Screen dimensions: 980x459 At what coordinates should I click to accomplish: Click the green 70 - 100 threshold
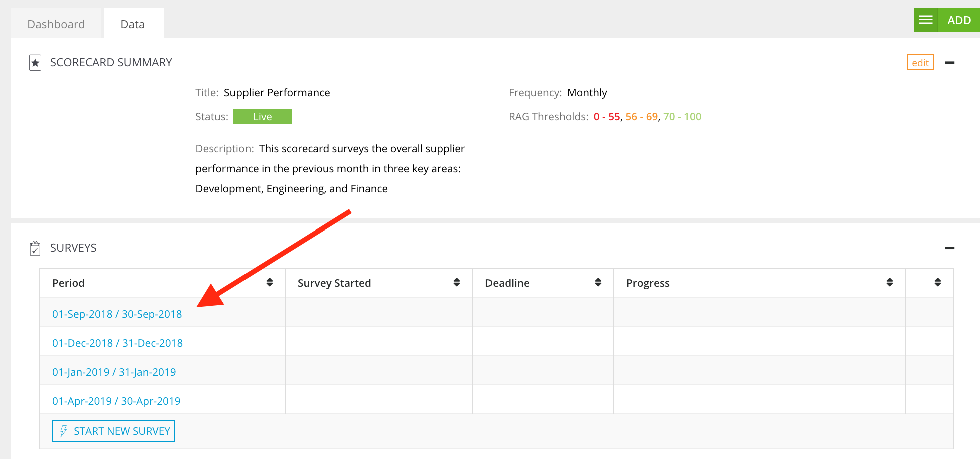tap(682, 117)
